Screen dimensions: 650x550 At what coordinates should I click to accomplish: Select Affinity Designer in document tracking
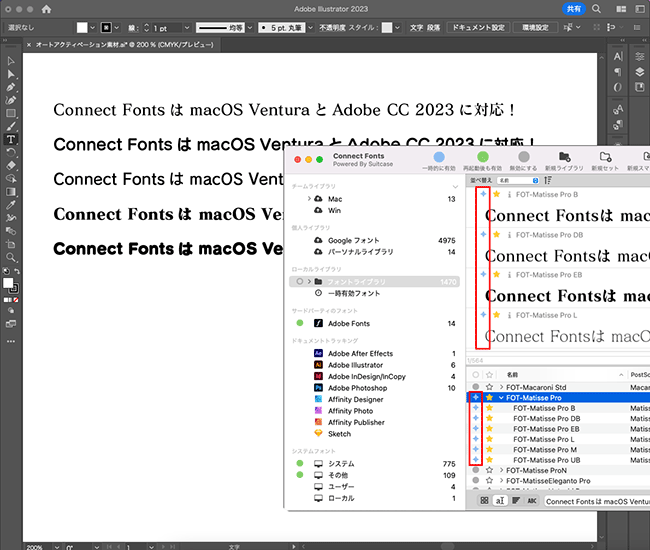[356, 399]
